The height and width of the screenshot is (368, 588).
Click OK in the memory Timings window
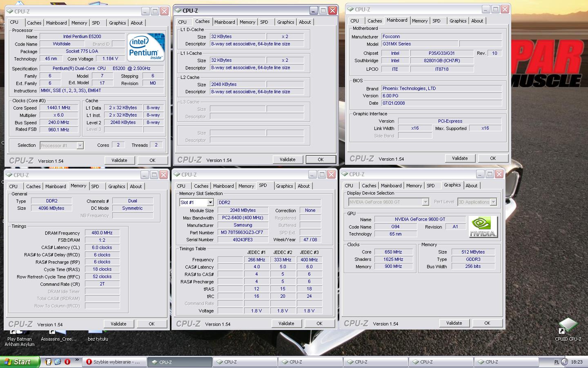(x=151, y=324)
